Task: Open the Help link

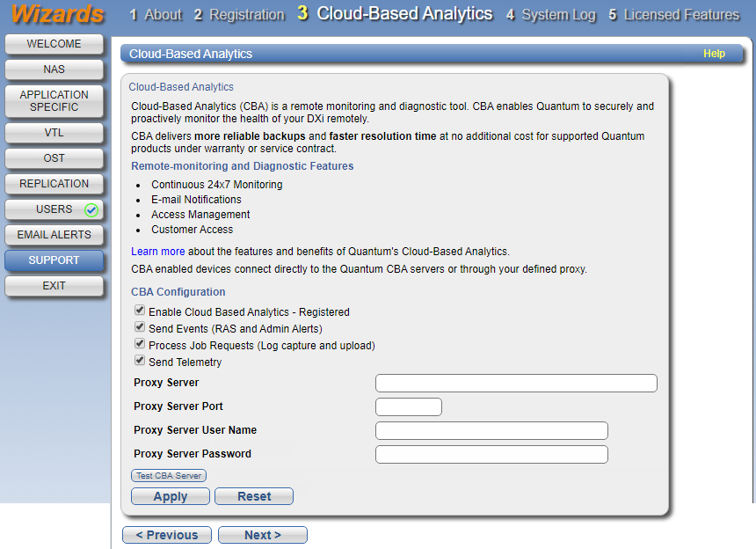Action: 714,54
